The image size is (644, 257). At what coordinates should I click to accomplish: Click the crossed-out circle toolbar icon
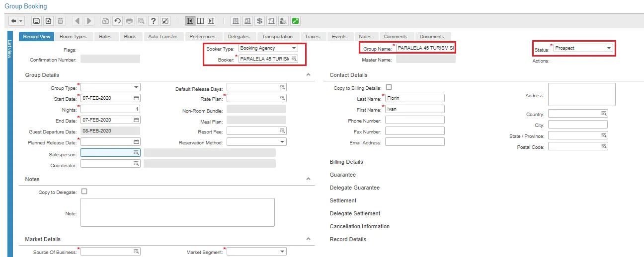[165, 21]
